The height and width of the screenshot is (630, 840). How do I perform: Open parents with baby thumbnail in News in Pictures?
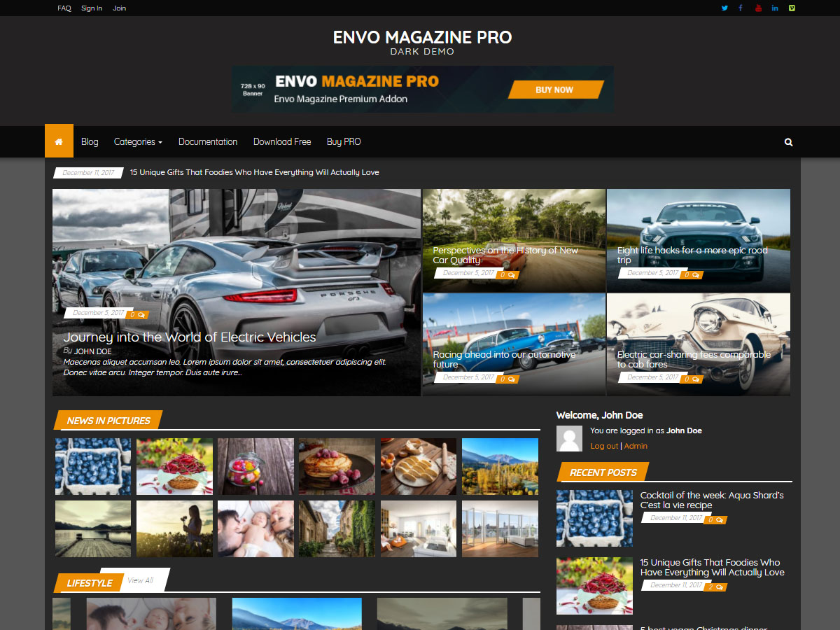click(x=255, y=528)
